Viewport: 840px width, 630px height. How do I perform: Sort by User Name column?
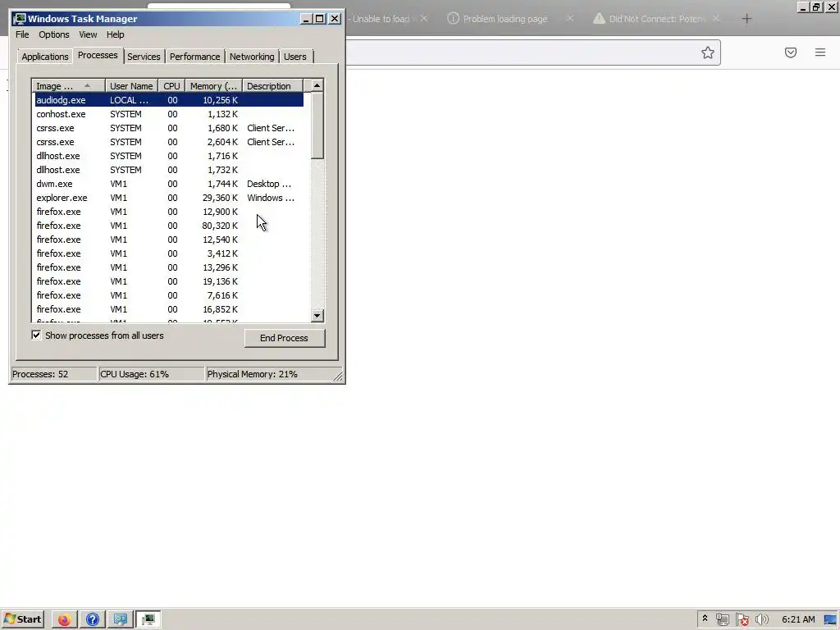[x=132, y=86]
